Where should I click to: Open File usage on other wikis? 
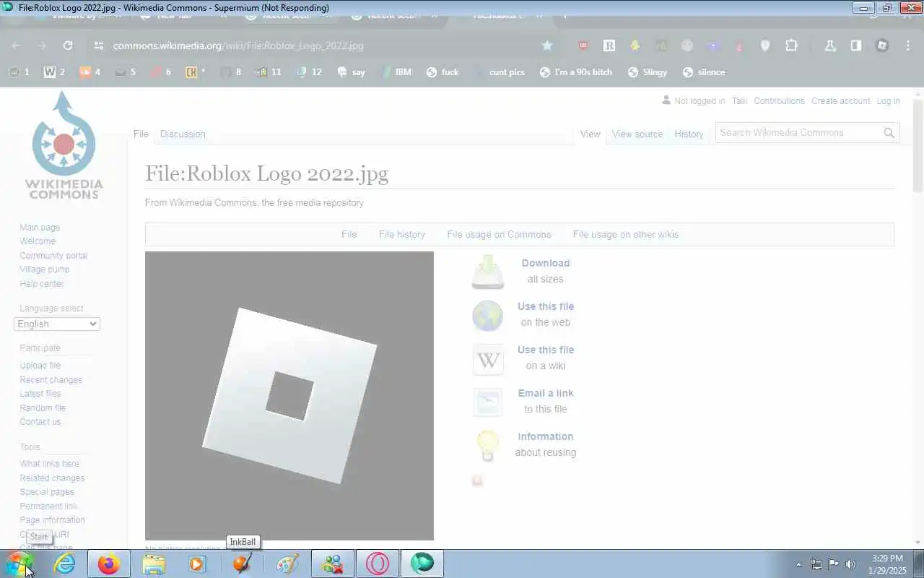pyautogui.click(x=626, y=234)
